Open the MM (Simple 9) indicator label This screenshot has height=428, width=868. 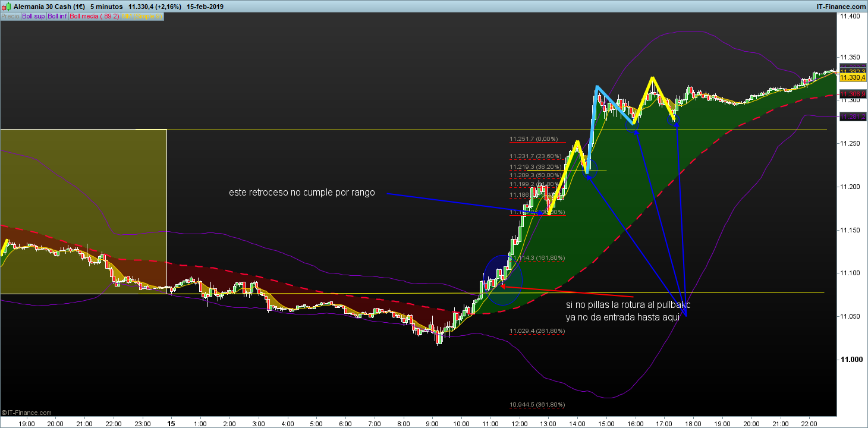(x=141, y=17)
